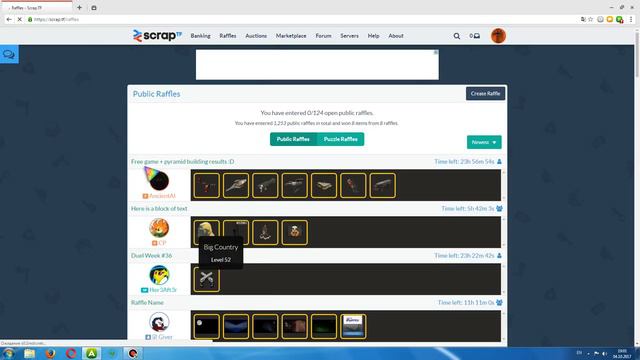Select third item in 'Raffle Name' row
Viewport: 640px width, 360px height.
[x=265, y=326]
